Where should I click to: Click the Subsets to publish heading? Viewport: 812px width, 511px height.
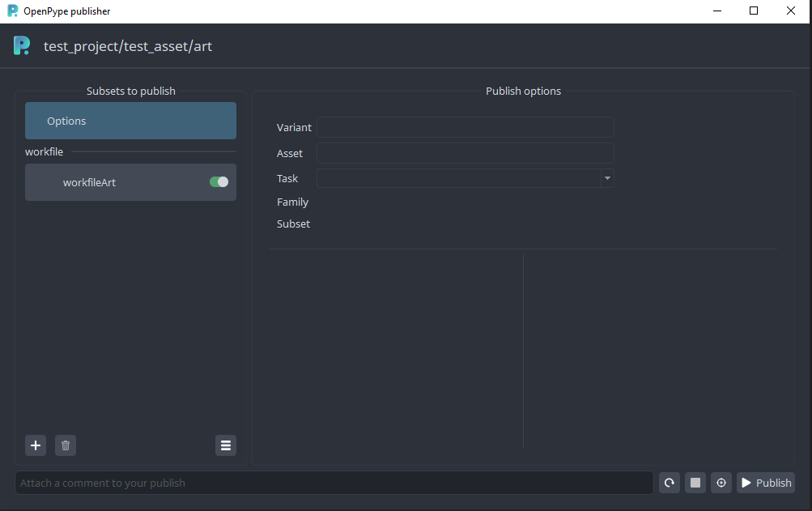click(130, 92)
